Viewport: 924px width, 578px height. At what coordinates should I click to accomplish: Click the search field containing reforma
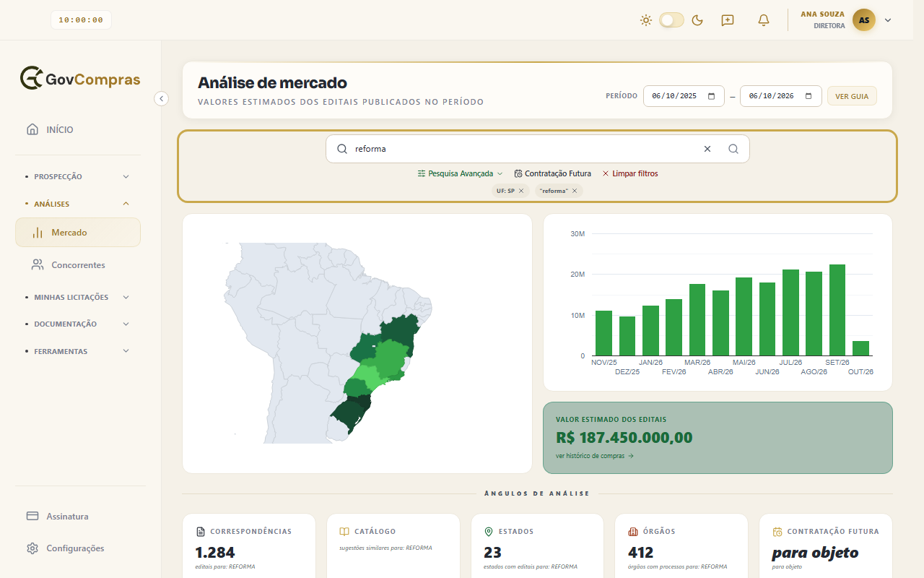point(537,149)
